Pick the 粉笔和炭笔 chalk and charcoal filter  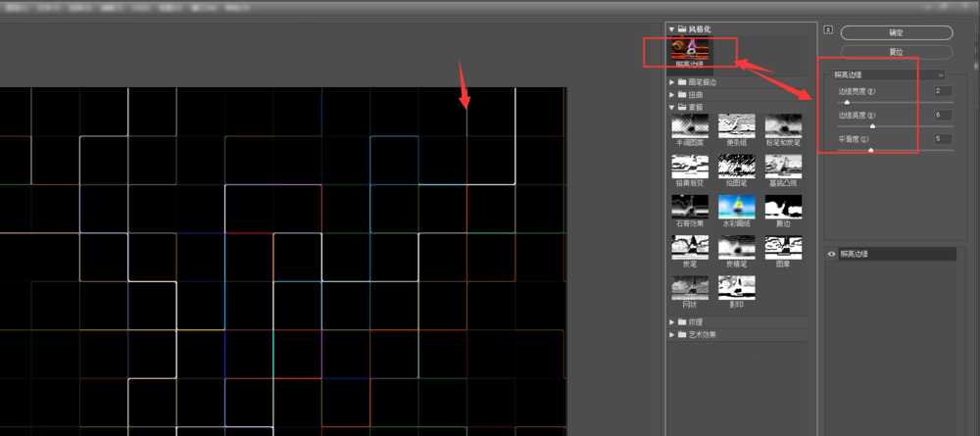(783, 124)
